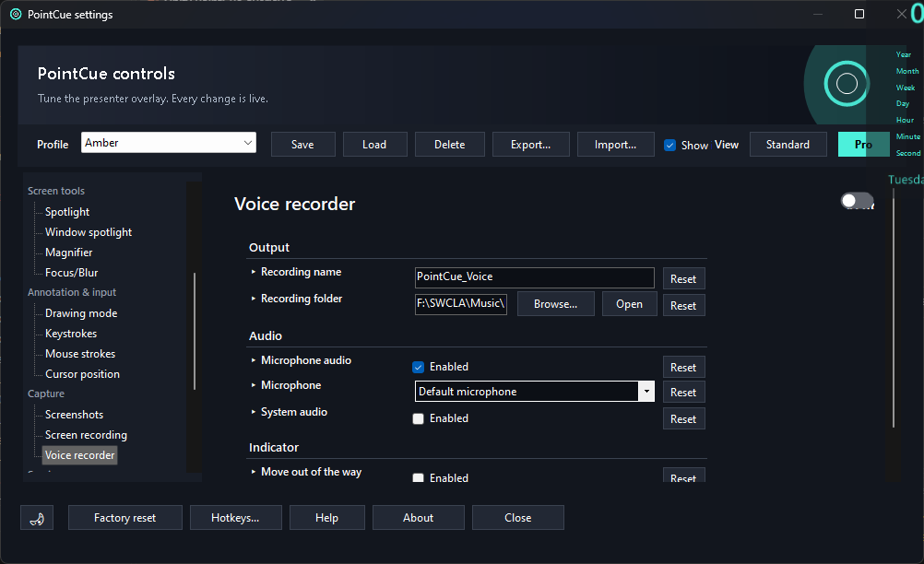Click the Factory reset button
The height and width of the screenshot is (564, 924).
coord(124,518)
